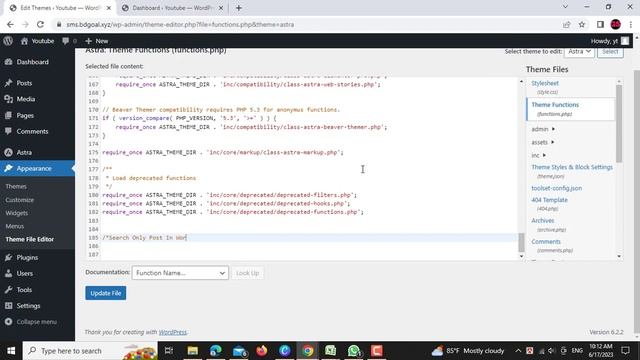Open the Customize submenu item

[20, 200]
